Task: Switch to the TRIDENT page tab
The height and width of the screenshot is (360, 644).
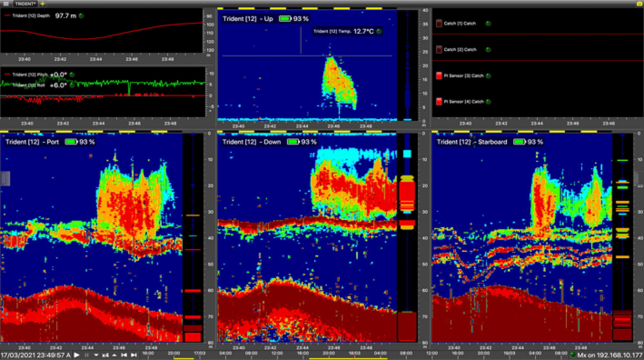Action: pos(25,4)
